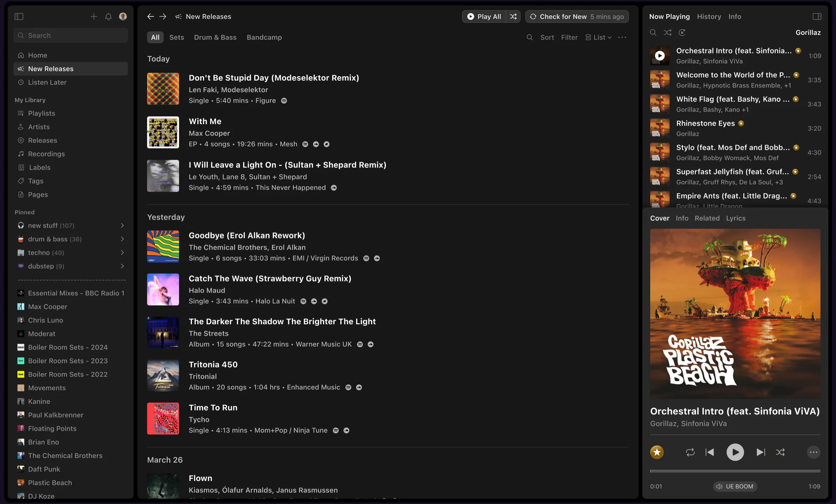This screenshot has height=504, width=836.
Task: Go to the previous track
Action: (710, 452)
